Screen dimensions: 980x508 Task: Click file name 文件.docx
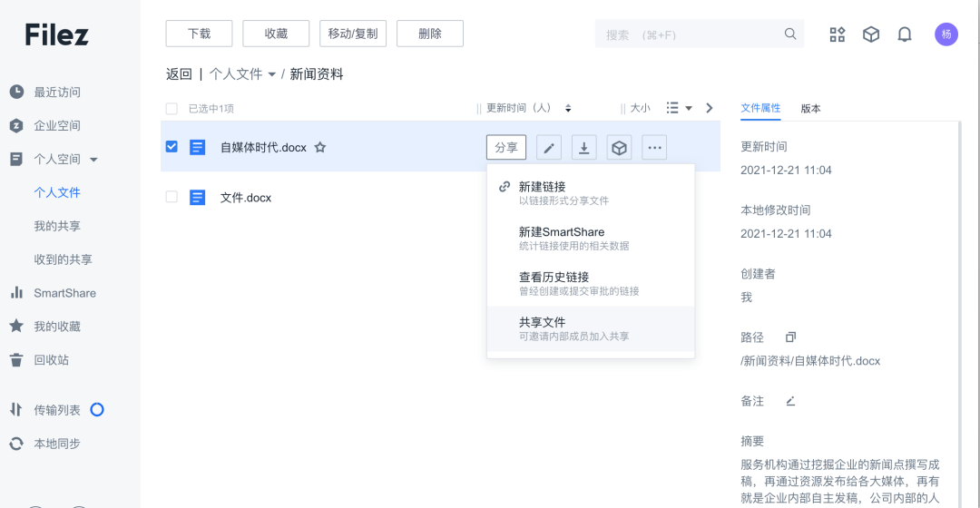point(246,198)
